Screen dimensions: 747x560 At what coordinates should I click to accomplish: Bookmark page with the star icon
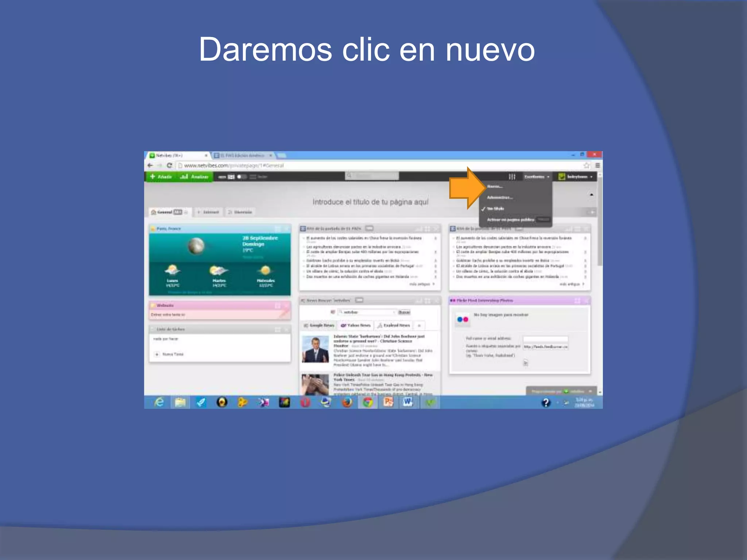pos(587,166)
